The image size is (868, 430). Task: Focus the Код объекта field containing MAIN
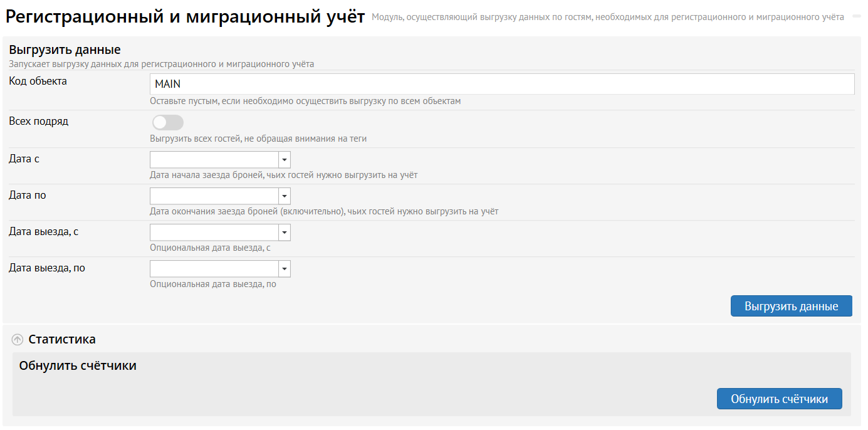[x=501, y=84]
